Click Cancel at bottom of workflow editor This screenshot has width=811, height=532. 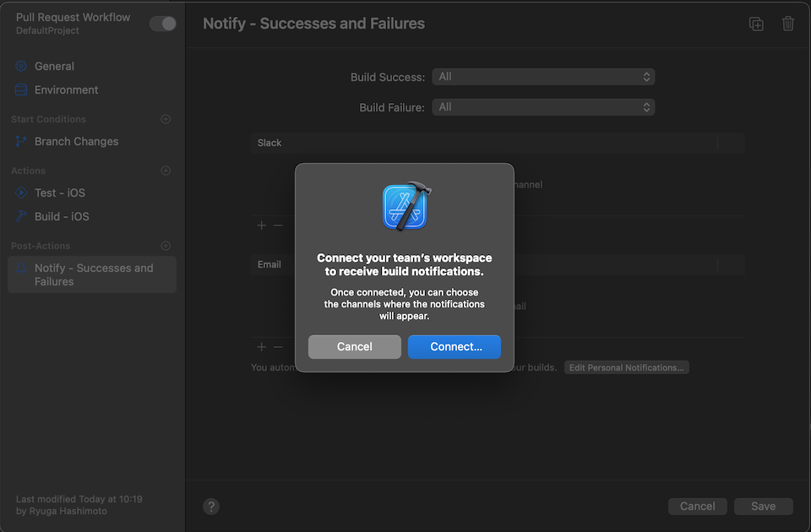[698, 507]
